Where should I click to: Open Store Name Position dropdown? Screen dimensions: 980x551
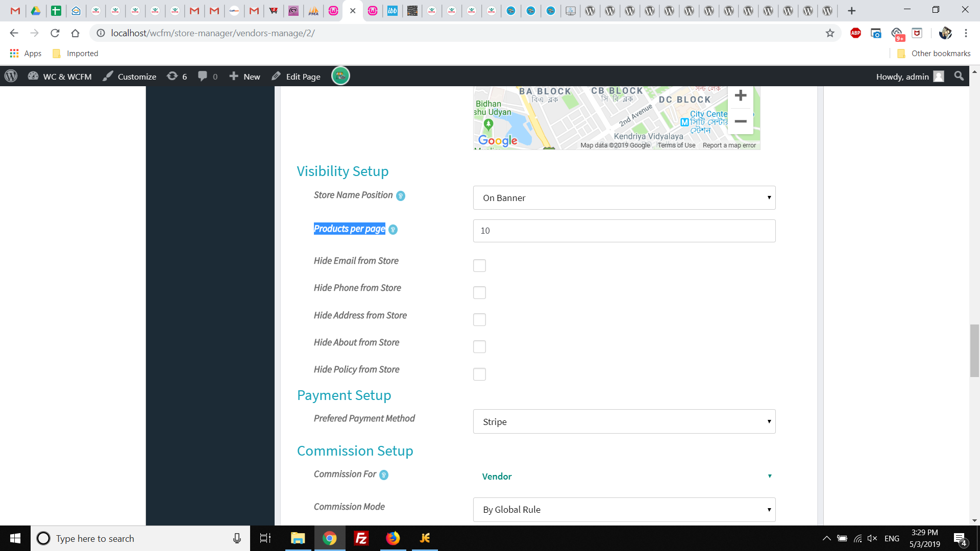[x=624, y=198]
